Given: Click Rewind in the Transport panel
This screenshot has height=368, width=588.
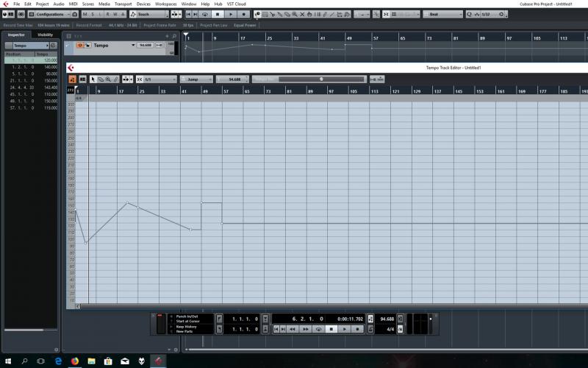Looking at the screenshot, I should pyautogui.click(x=292, y=329).
